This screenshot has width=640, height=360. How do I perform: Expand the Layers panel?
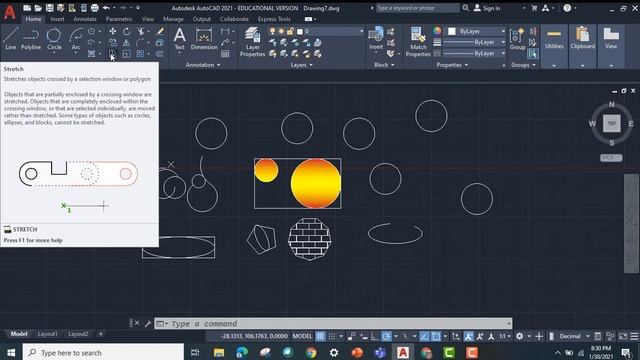click(302, 65)
